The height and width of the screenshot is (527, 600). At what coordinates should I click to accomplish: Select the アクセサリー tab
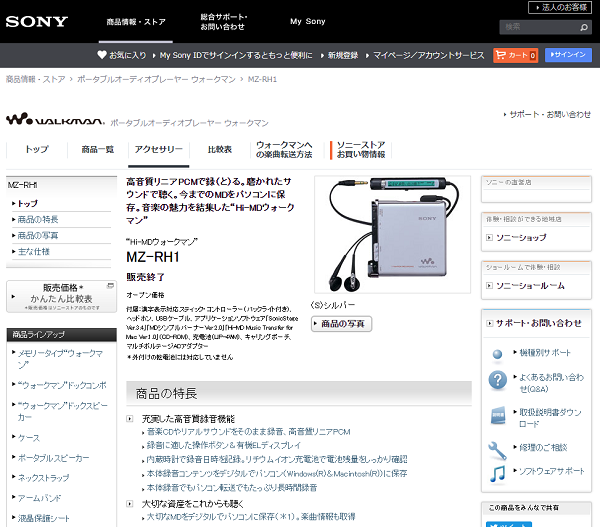click(x=159, y=149)
